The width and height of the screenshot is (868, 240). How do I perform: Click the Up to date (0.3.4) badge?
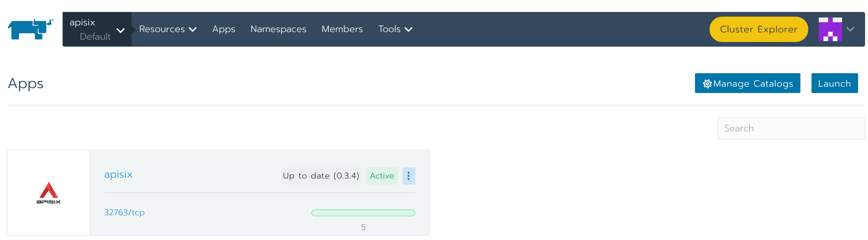(x=321, y=176)
